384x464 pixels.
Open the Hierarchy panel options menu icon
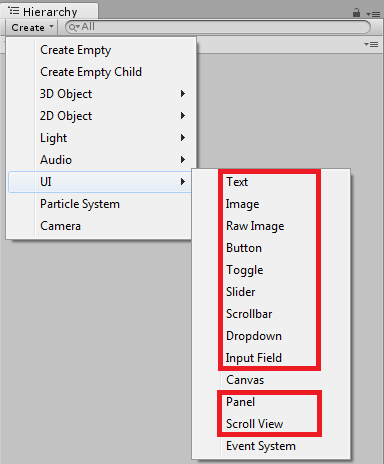(x=373, y=14)
